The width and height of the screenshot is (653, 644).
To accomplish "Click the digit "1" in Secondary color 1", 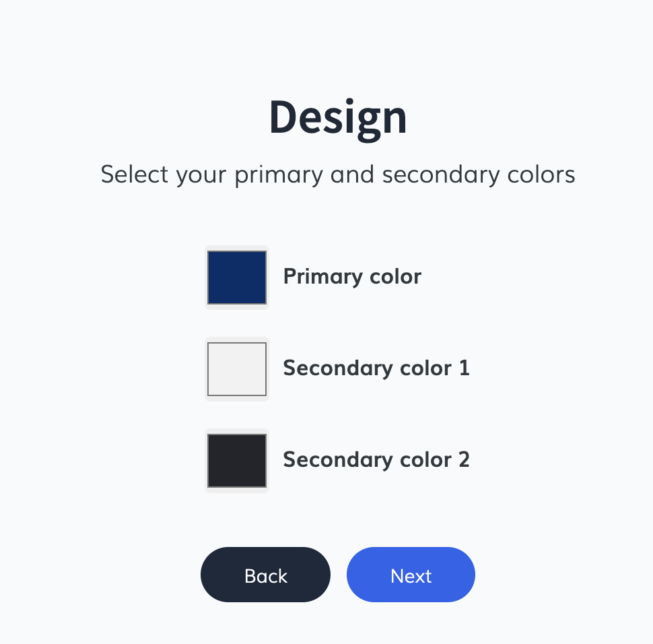I will tap(464, 368).
